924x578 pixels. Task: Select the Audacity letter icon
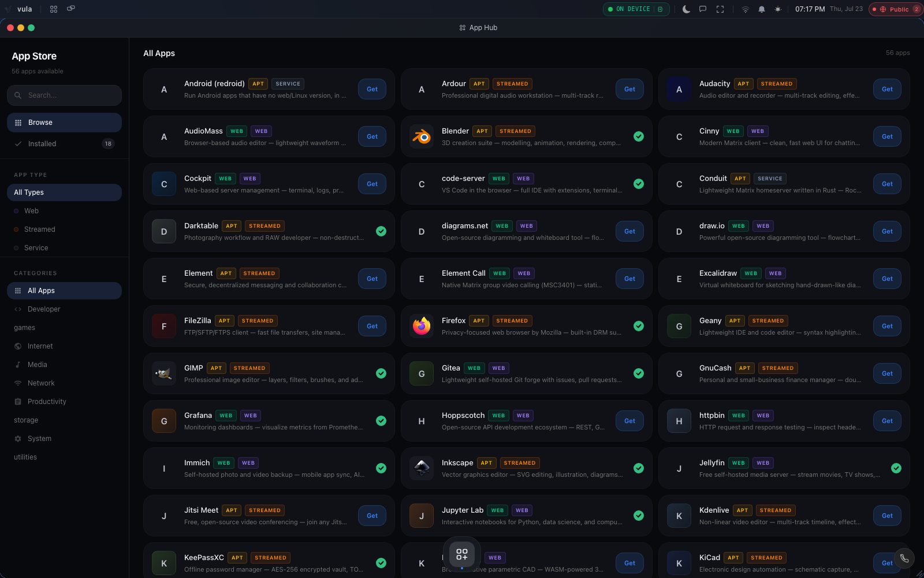(679, 90)
